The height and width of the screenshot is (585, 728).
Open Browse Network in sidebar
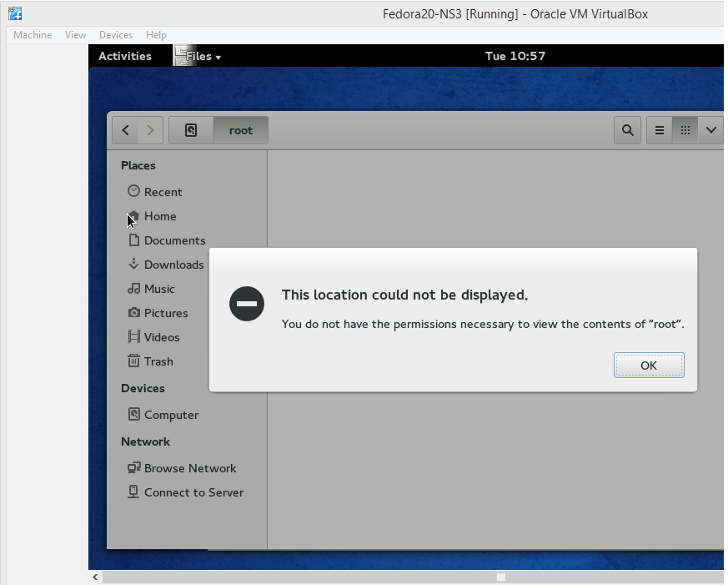187,468
